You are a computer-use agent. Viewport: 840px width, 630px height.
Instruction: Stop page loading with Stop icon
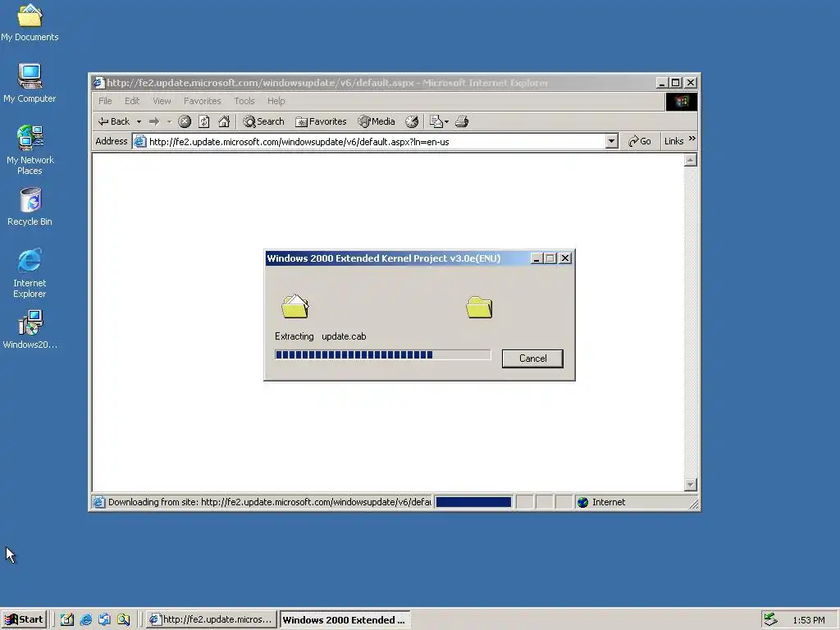185,121
